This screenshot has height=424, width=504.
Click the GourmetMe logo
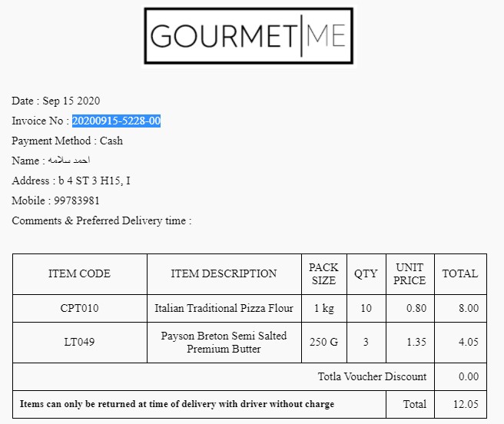point(248,36)
